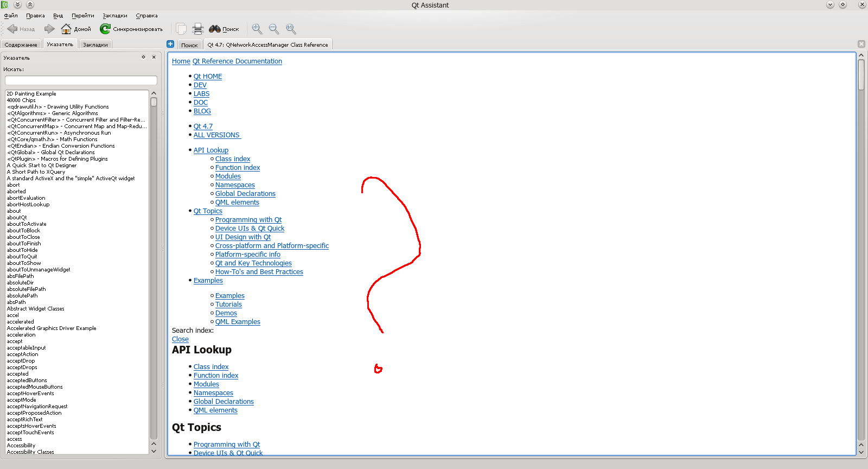Open the QML Examples link

pos(238,322)
